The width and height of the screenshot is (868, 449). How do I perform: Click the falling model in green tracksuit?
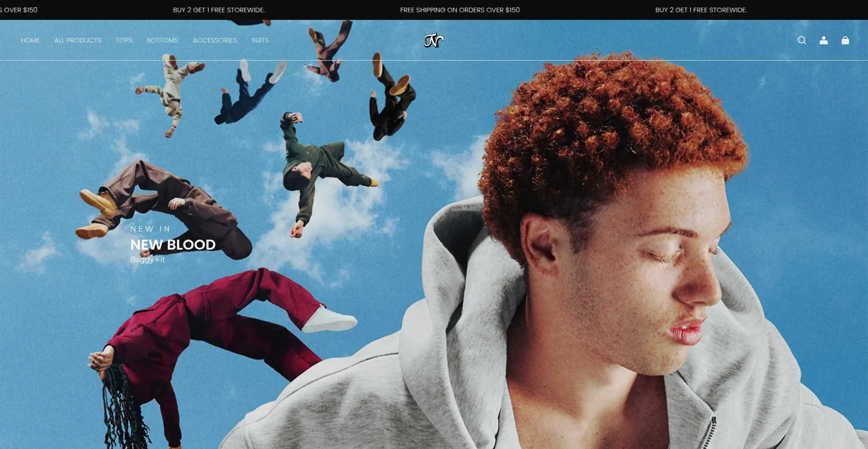pos(316,167)
